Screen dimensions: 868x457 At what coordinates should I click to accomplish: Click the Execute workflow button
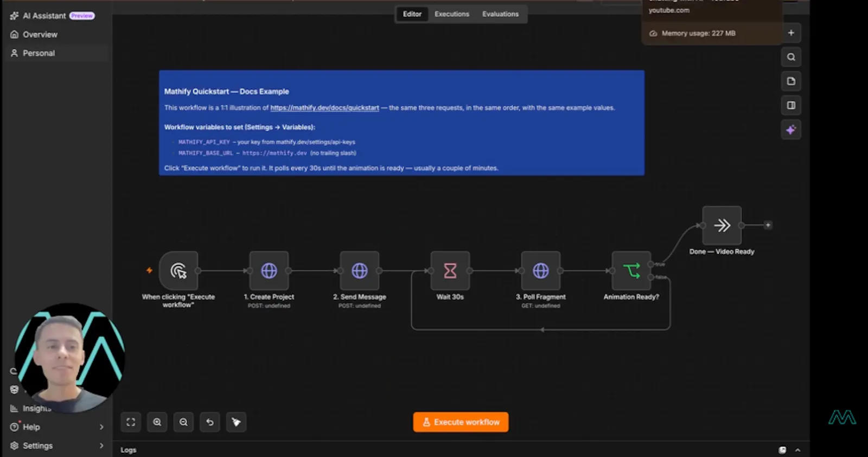pyautogui.click(x=461, y=422)
